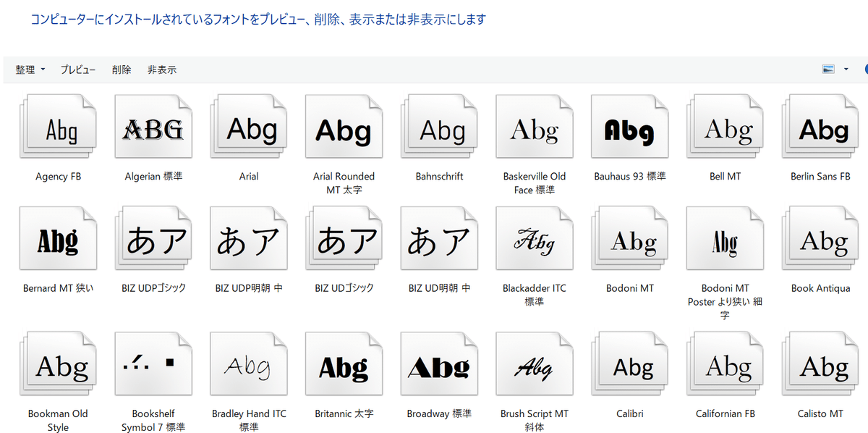Expand the view options dropdown arrow
The width and height of the screenshot is (868, 433).
[x=846, y=70]
